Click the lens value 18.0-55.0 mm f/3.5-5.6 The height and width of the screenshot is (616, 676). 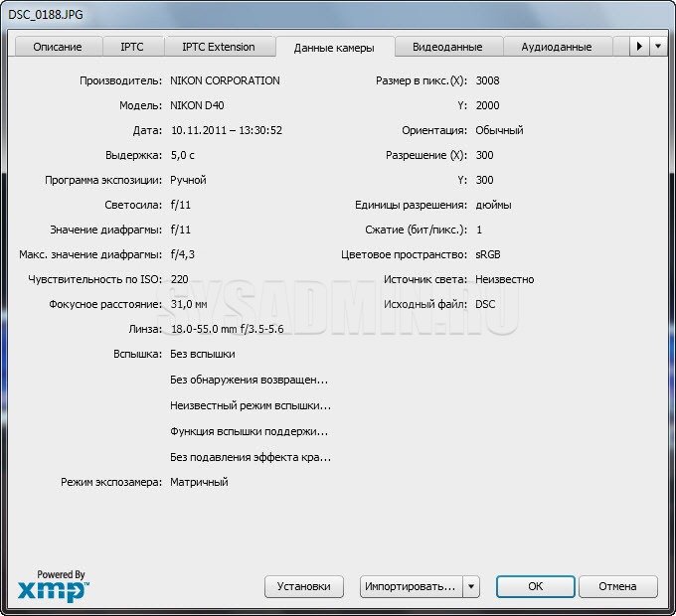pyautogui.click(x=229, y=330)
